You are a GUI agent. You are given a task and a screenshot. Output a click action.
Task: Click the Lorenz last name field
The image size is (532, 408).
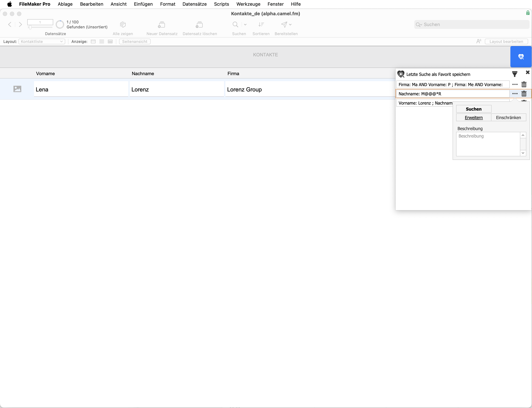click(x=177, y=89)
